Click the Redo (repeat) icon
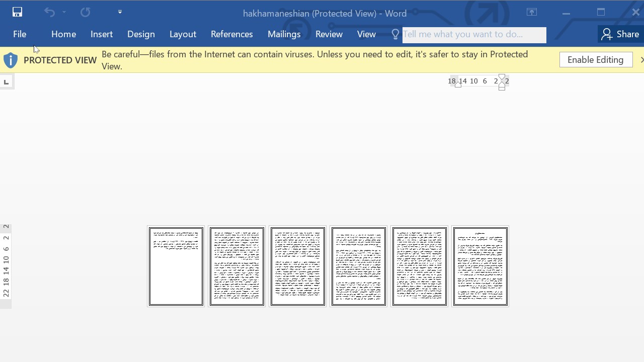The height and width of the screenshot is (362, 644). [85, 12]
